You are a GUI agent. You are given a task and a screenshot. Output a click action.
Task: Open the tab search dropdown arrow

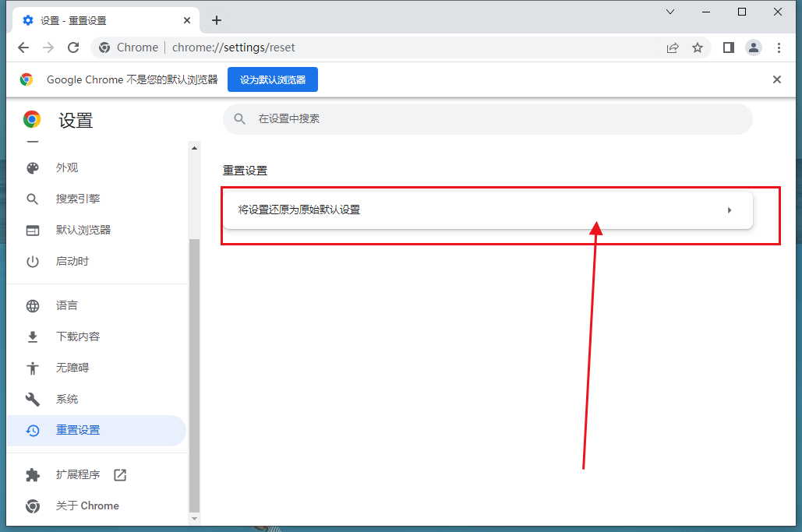point(670,12)
